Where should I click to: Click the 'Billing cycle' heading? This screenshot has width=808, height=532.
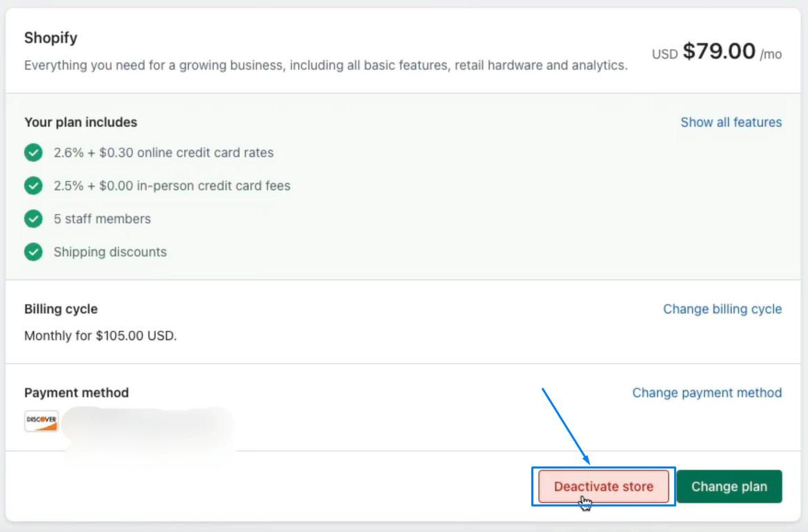pyautogui.click(x=61, y=309)
